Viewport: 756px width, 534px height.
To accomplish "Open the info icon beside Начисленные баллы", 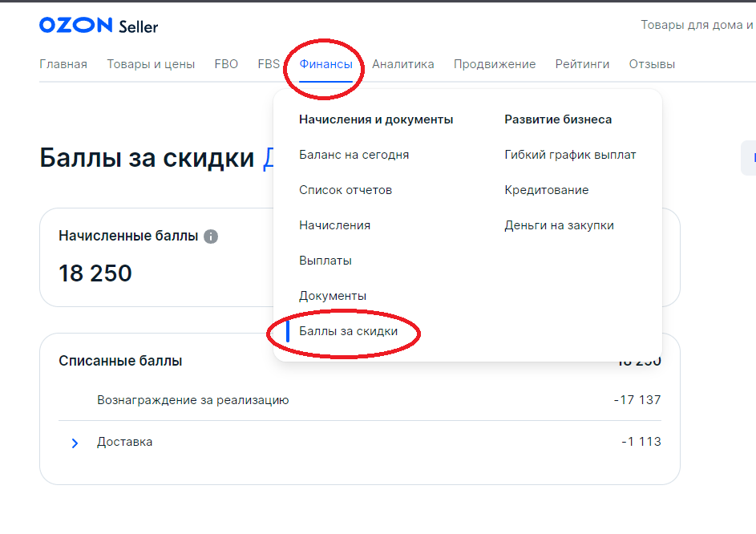I will point(211,237).
